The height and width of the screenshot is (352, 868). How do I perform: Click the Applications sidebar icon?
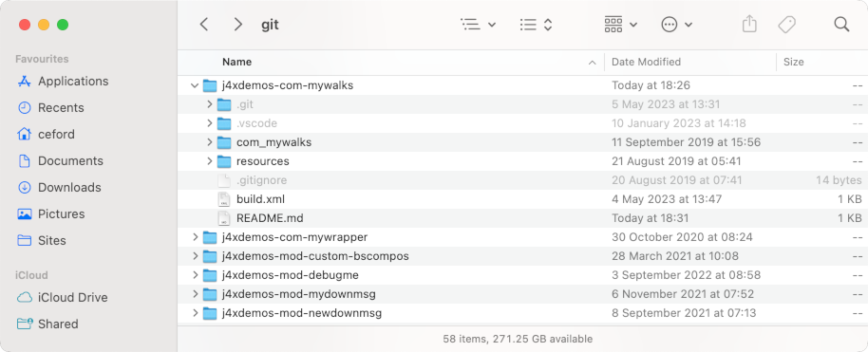25,82
